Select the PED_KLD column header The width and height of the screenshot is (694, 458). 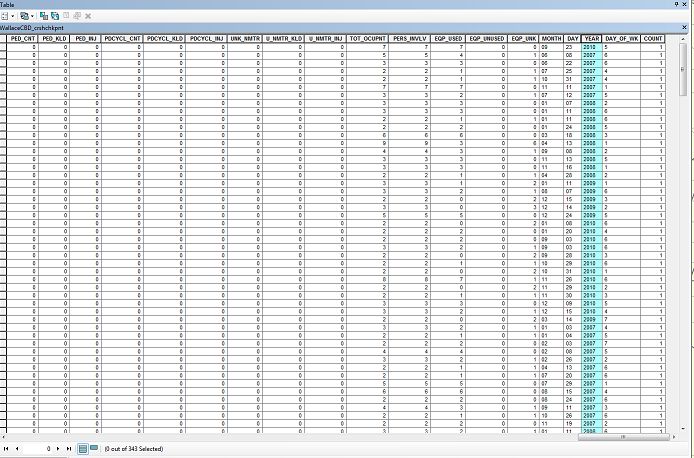(x=54, y=39)
